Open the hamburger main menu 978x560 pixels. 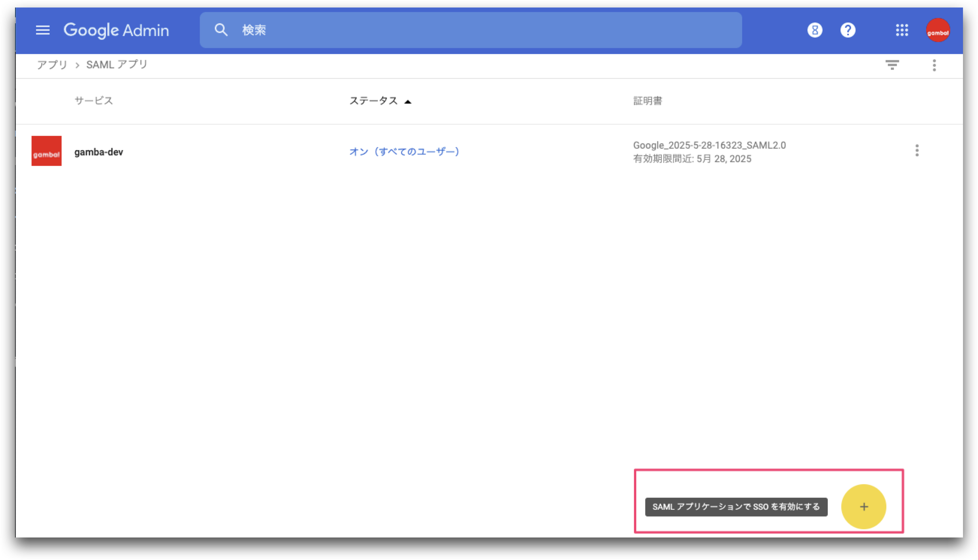click(x=43, y=30)
